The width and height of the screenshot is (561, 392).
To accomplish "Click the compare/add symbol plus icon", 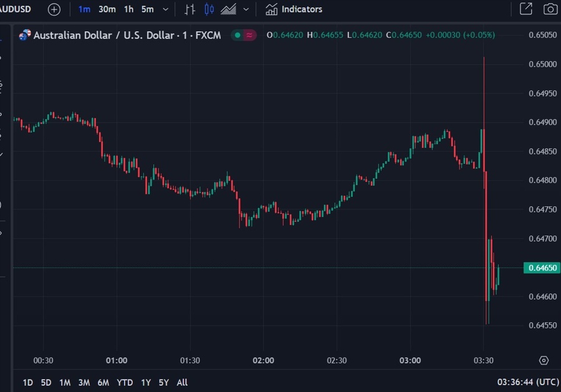I will [54, 9].
